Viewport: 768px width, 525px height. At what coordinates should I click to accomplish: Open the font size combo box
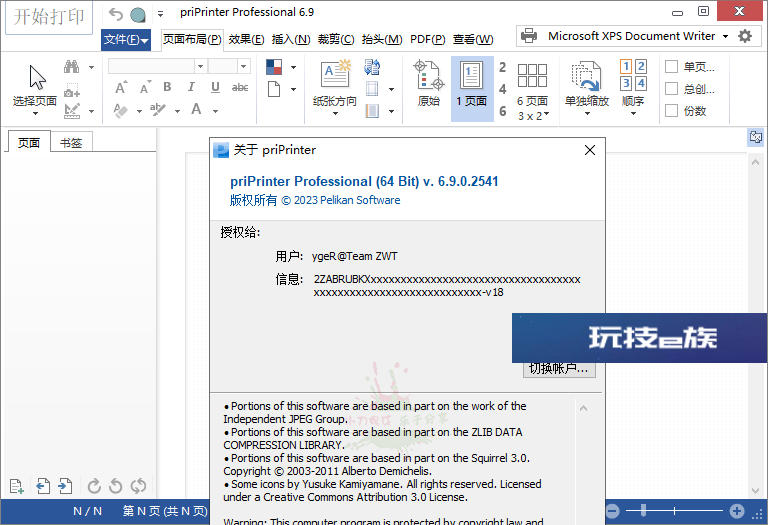[229, 66]
